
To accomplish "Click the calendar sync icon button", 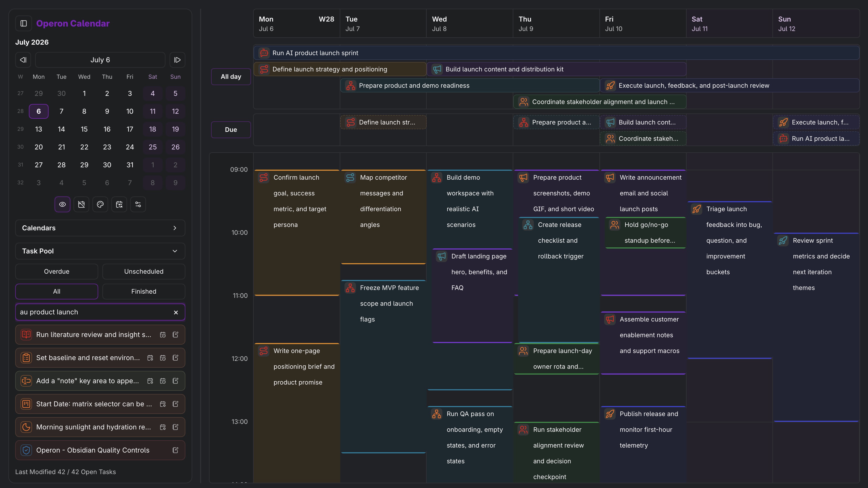I will [x=119, y=204].
